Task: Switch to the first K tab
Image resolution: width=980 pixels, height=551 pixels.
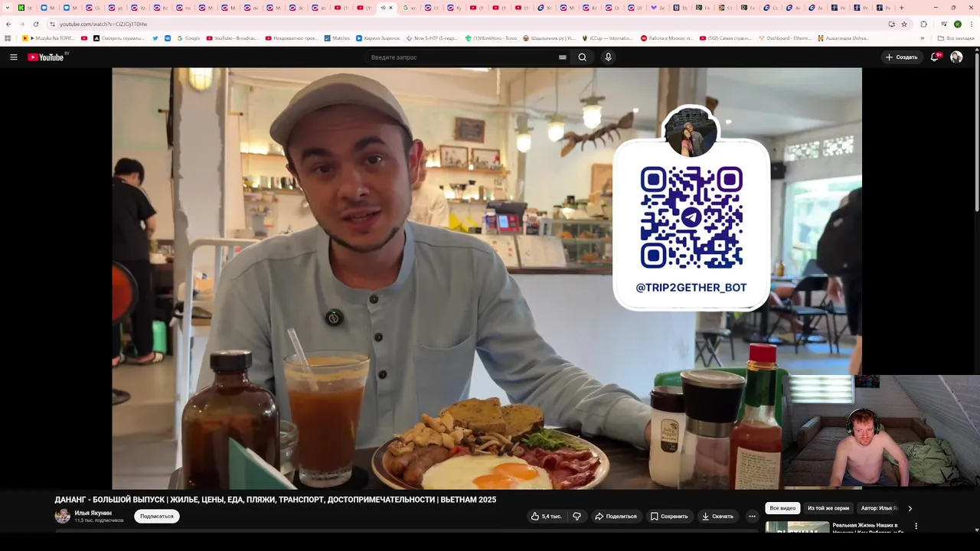Action: tap(25, 8)
